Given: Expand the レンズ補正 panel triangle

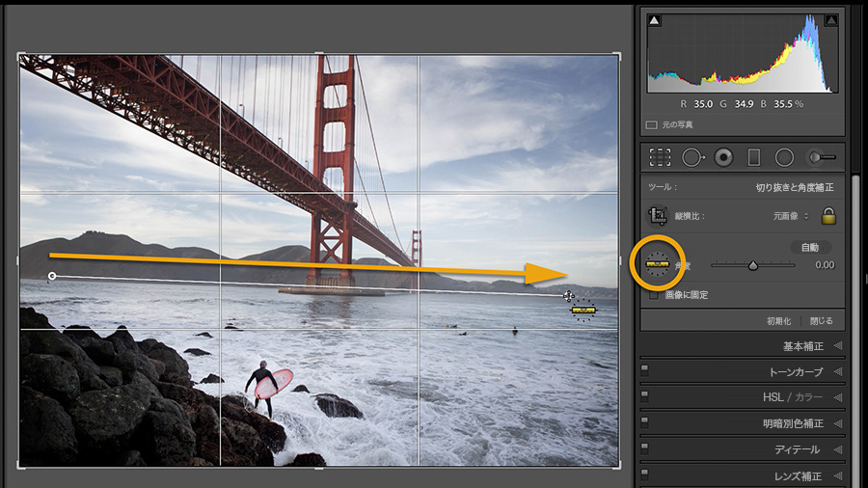Looking at the screenshot, I should (x=837, y=475).
